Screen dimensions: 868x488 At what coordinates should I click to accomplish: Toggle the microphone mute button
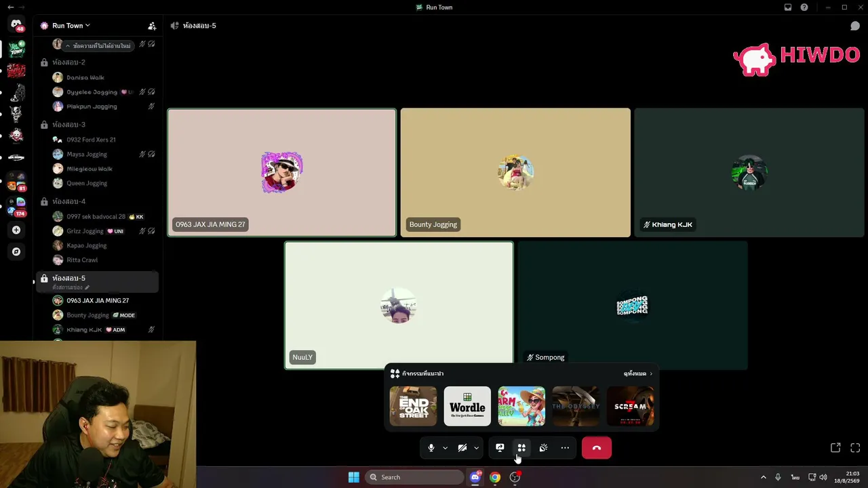[x=431, y=448]
